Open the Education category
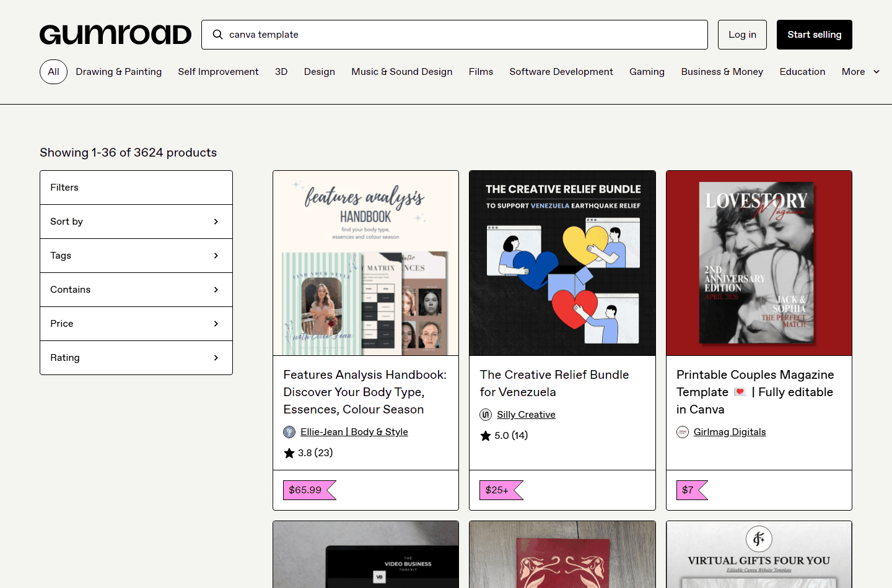Screen dimensions: 892x588 (x=803, y=72)
